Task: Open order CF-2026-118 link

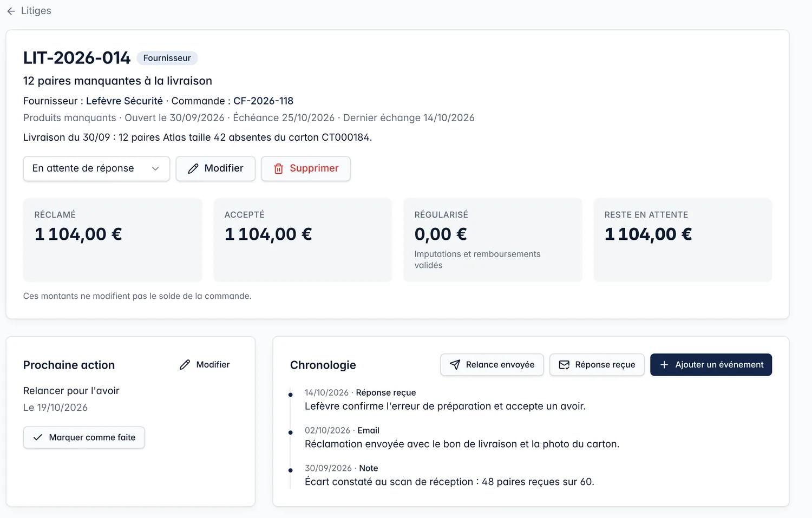Action: click(263, 101)
